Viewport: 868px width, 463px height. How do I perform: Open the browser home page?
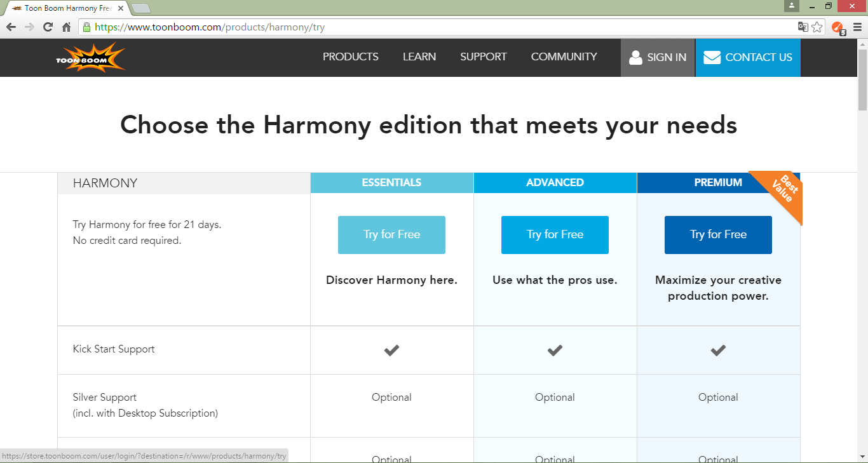66,27
